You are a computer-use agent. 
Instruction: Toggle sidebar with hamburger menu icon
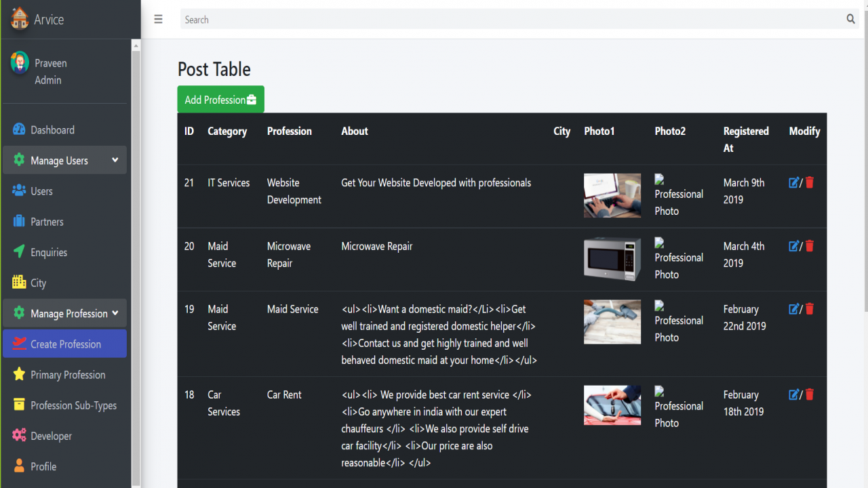(158, 20)
